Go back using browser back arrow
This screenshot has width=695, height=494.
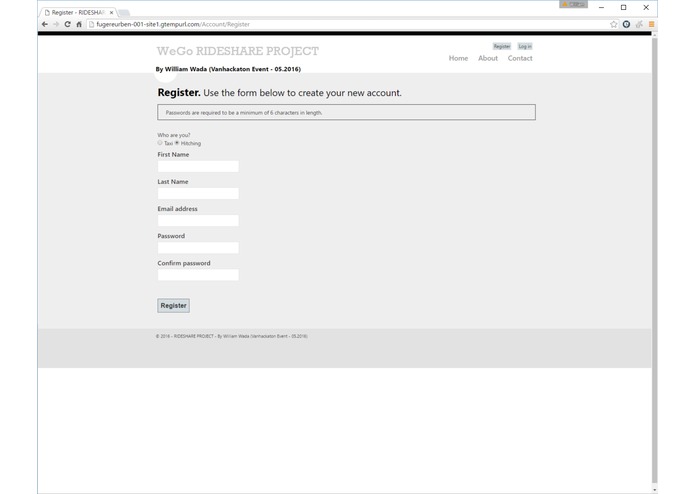click(x=45, y=24)
